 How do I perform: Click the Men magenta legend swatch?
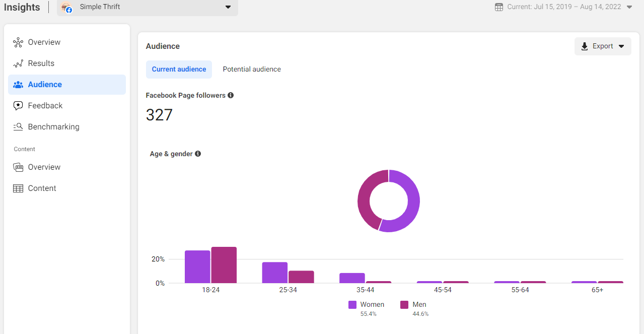(x=404, y=305)
